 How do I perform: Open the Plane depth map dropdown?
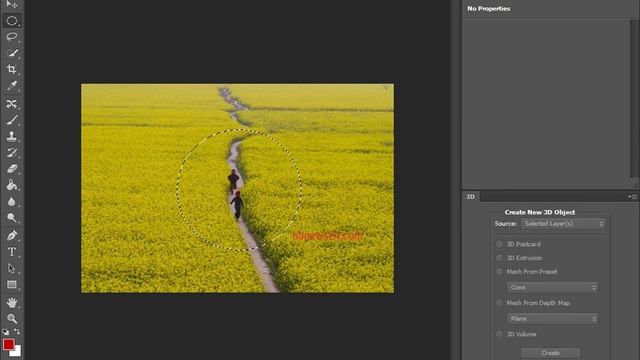[553, 318]
